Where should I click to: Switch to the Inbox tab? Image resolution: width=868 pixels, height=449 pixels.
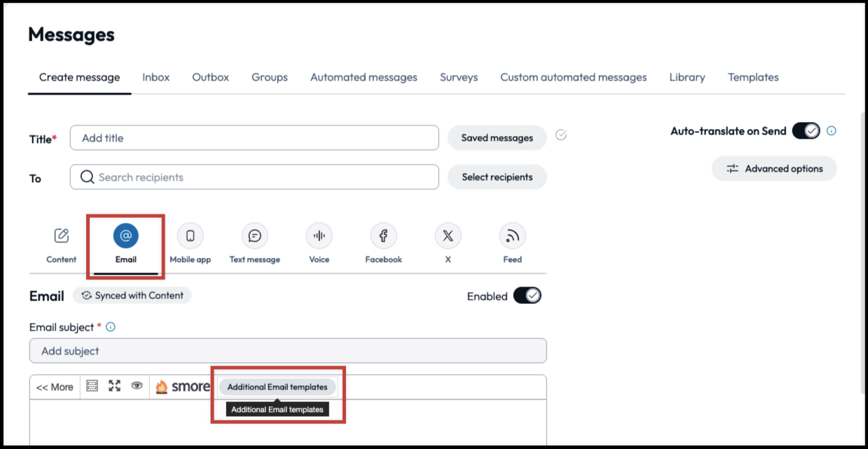156,77
